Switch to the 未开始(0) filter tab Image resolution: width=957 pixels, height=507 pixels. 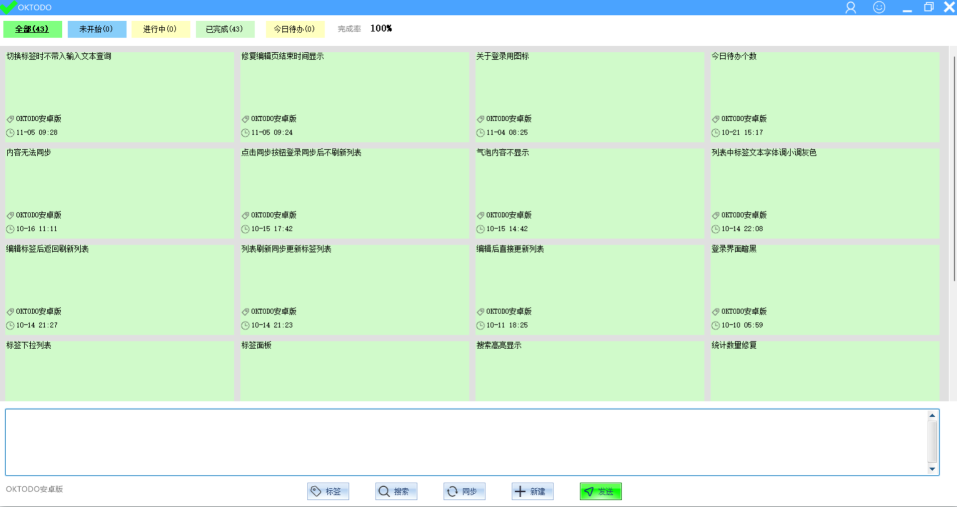click(x=96, y=29)
